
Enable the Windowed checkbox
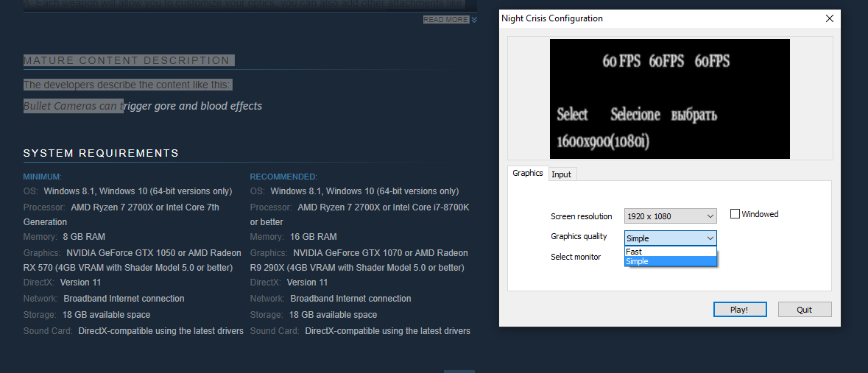pyautogui.click(x=735, y=213)
